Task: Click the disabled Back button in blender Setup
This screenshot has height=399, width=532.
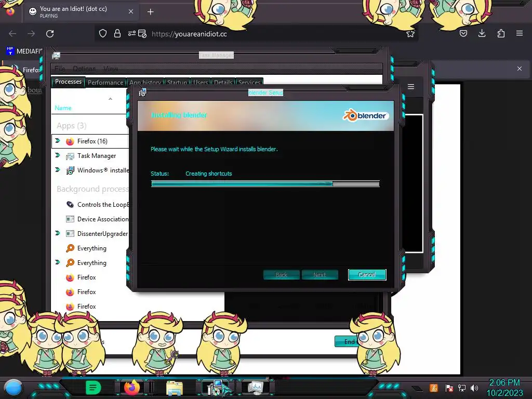Action: point(281,274)
